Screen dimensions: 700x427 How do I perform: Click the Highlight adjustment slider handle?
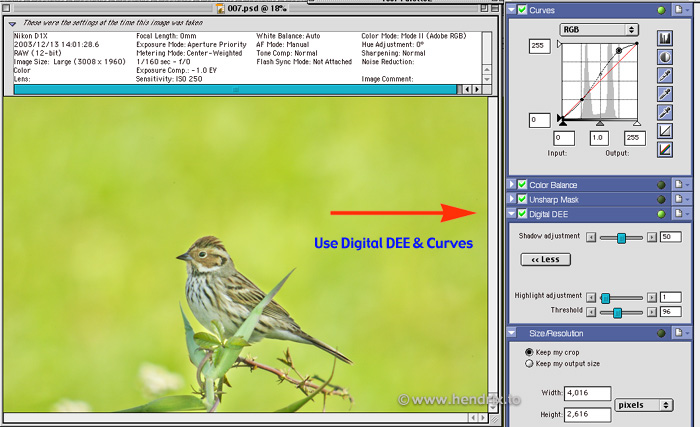tap(605, 298)
